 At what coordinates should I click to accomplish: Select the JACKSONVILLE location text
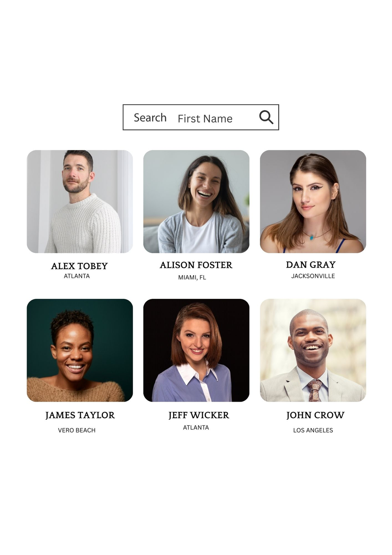click(x=313, y=276)
